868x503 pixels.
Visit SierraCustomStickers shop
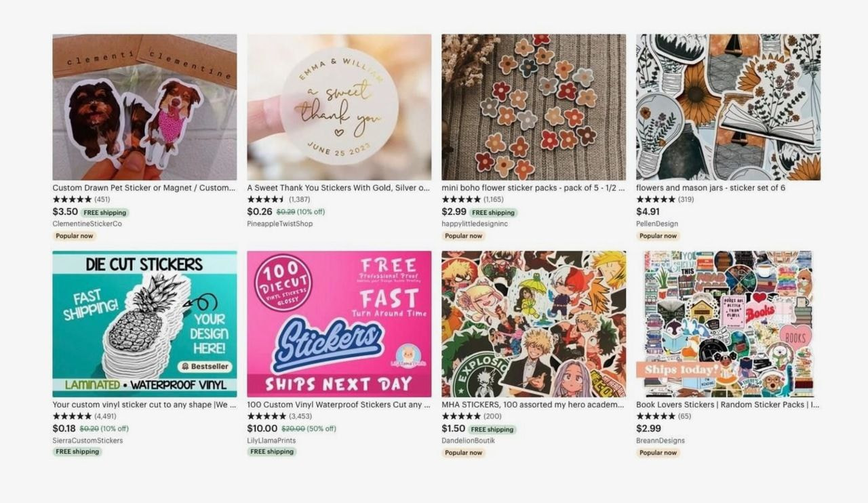click(x=87, y=441)
